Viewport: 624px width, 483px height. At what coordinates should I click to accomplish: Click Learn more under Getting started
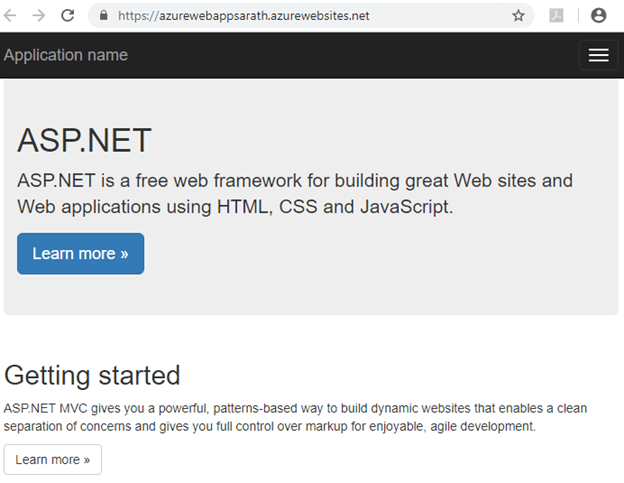point(53,460)
